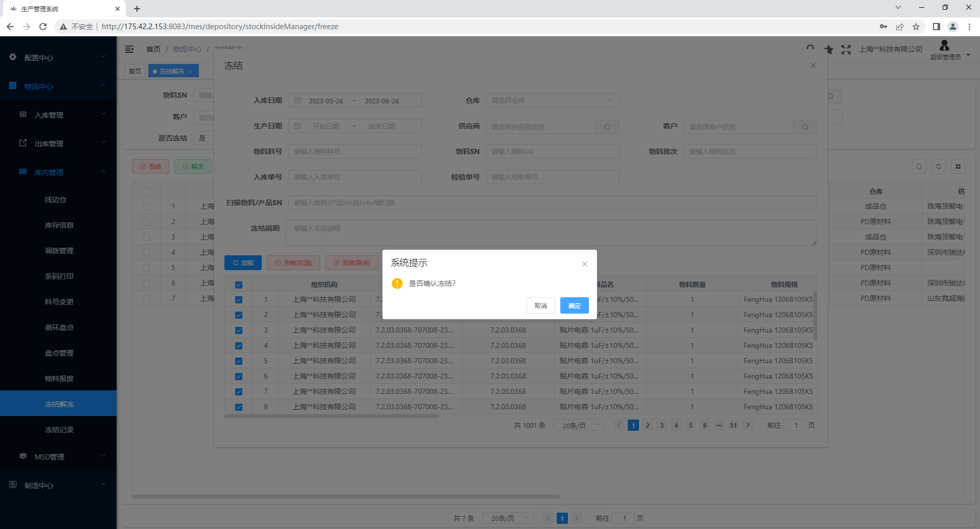Image resolution: width=980 pixels, height=529 pixels.
Task: Open the 冻结记录 menu item
Action: click(58, 430)
